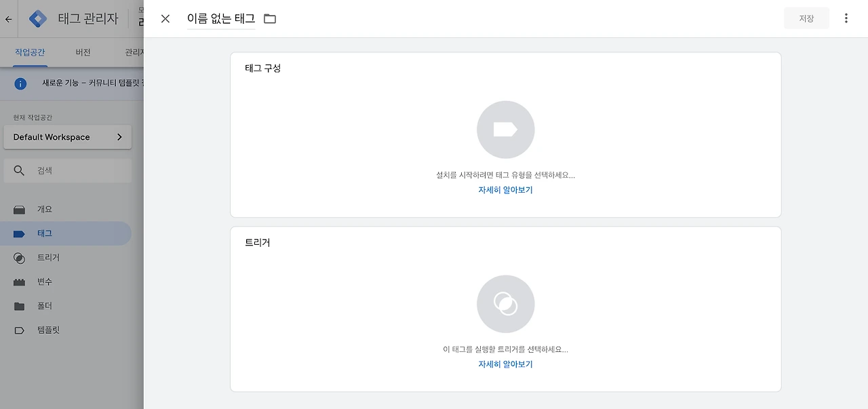
Task: Switch to the 작업공간 tab
Action: [x=30, y=52]
